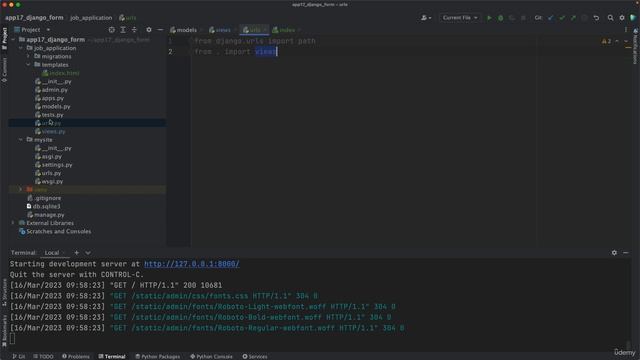Run the current file with green play icon
Screen dimensions: 640x360
(489, 18)
